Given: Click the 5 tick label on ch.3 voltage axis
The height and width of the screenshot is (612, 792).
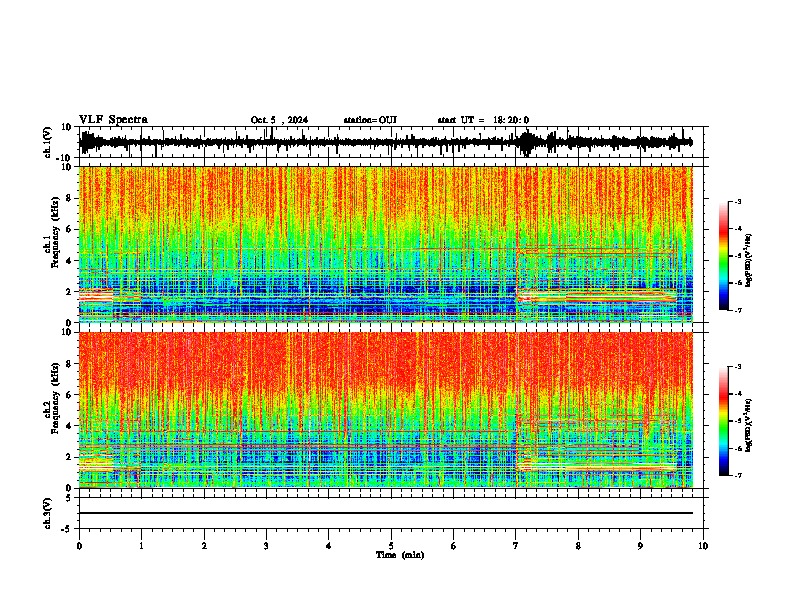Looking at the screenshot, I should point(69,497).
